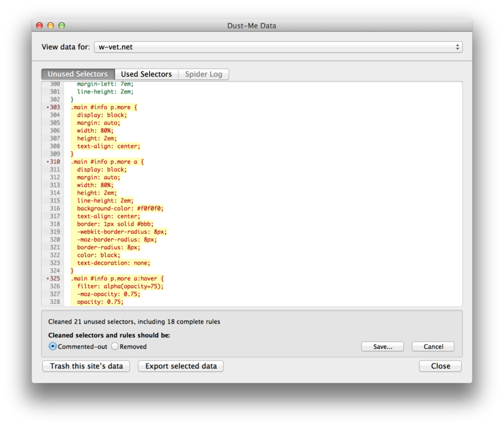Click the red close window button
The image size is (504, 427).
[x=40, y=25]
